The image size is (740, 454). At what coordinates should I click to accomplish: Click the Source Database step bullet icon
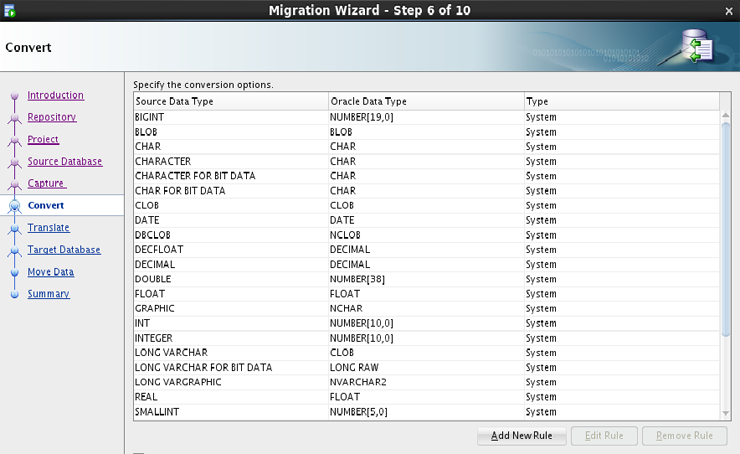coord(15,162)
